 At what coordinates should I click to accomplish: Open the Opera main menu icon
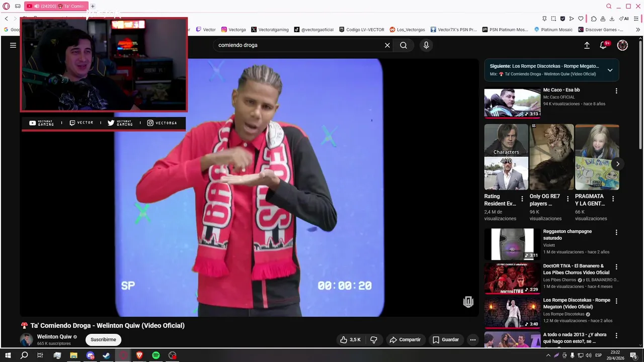(x=6, y=6)
